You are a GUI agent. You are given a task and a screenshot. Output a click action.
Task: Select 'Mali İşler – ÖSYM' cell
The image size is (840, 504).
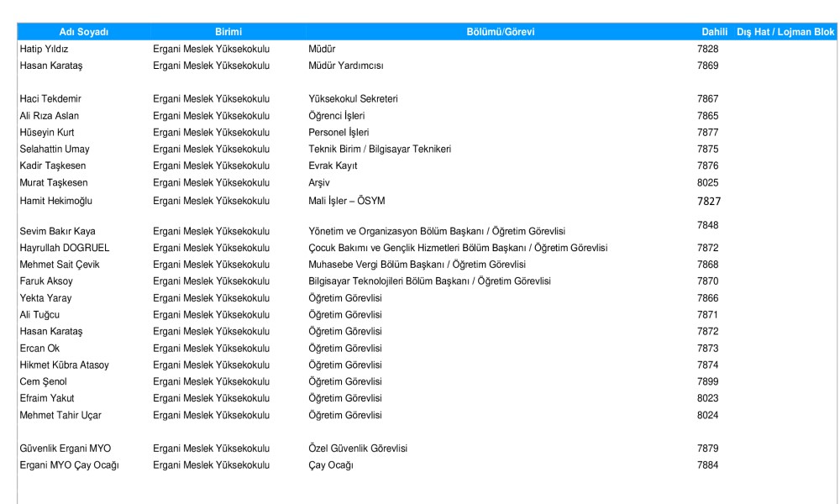point(347,201)
